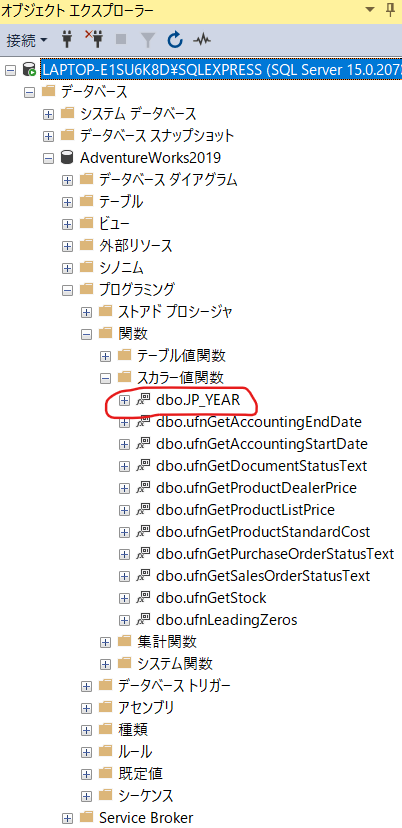This screenshot has width=402, height=828.
Task: Select dbo.ufnGetAccountingEndDate function
Action: (x=259, y=422)
